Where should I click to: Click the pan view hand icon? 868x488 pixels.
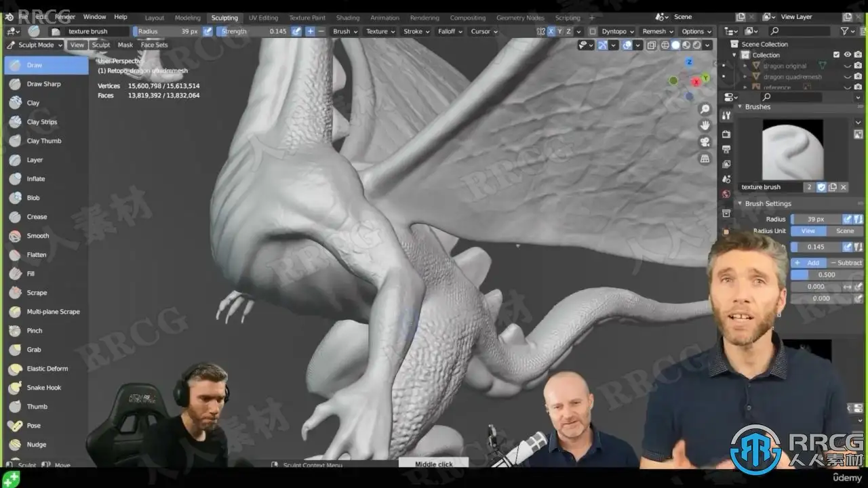click(705, 125)
